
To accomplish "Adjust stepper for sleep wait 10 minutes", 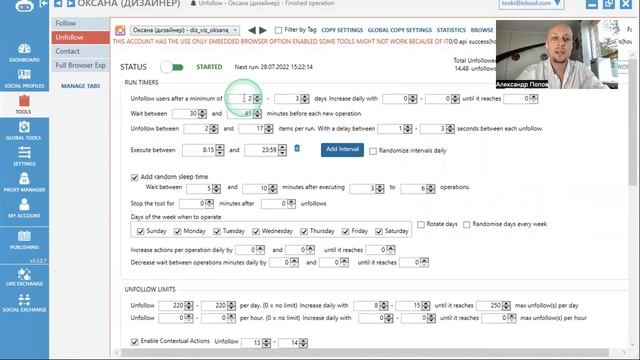I will [273, 189].
